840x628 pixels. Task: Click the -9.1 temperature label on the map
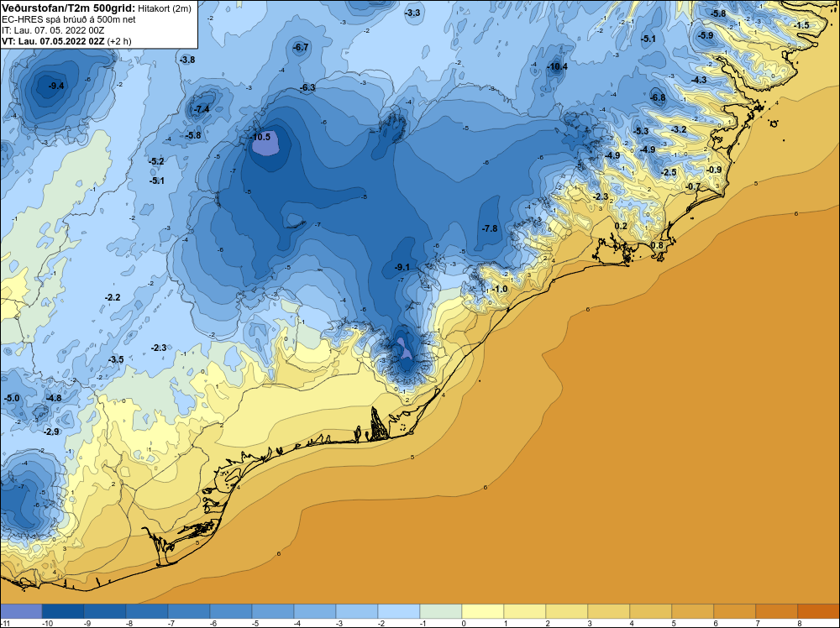402,267
